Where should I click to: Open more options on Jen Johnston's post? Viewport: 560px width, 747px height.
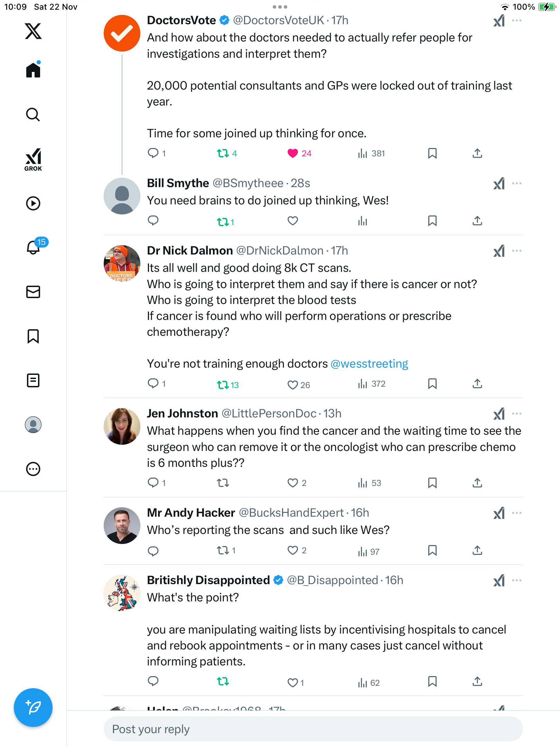point(517,414)
